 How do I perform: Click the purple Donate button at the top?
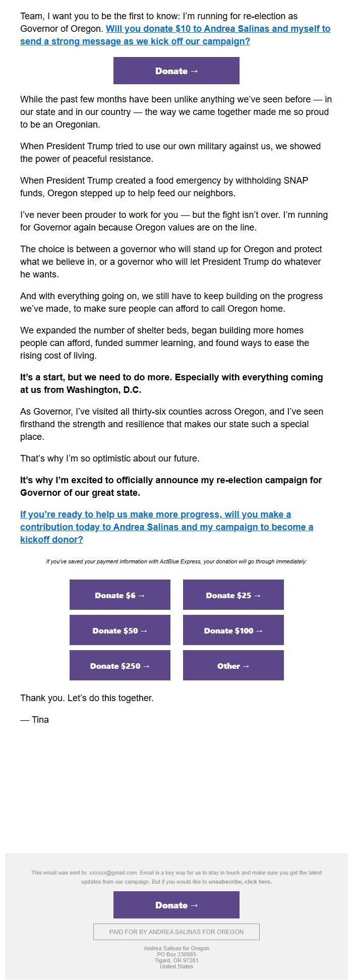coord(176,71)
